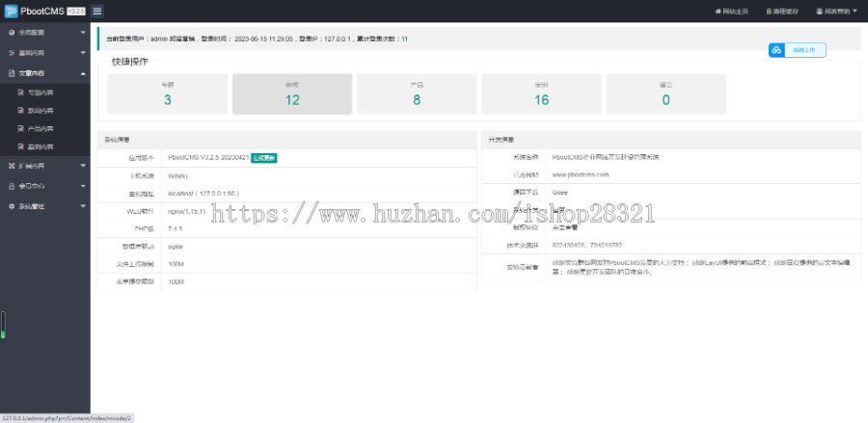This screenshot has height=423, width=868.
Task: Select the 系统管理 sidebar menu label
Action: [32, 205]
